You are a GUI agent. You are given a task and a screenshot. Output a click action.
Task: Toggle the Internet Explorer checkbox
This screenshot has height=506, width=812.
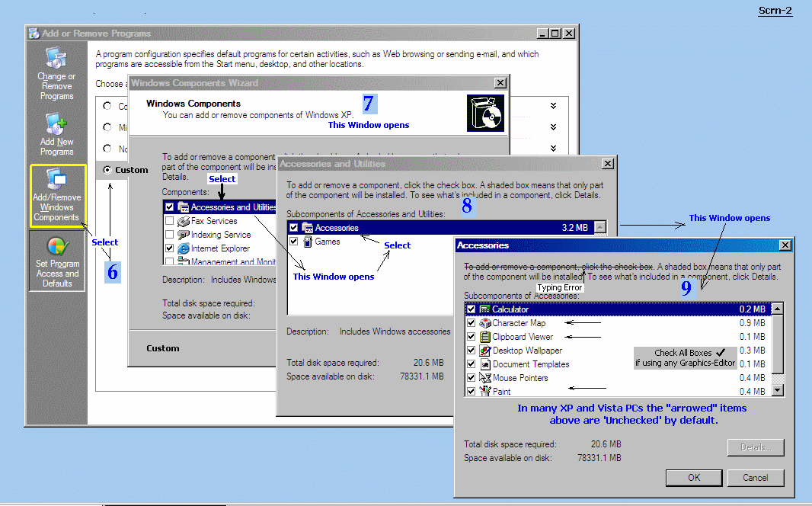[x=169, y=248]
